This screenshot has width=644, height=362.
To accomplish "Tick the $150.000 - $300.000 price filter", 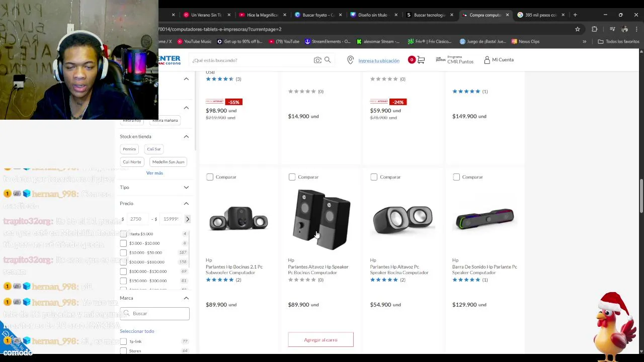I will [x=123, y=281].
